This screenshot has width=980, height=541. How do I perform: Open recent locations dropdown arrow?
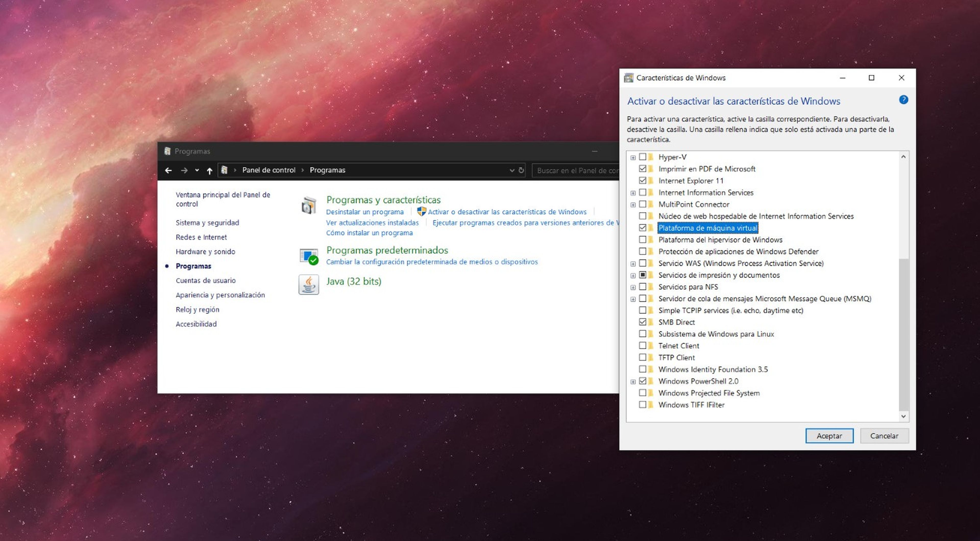[x=197, y=170]
